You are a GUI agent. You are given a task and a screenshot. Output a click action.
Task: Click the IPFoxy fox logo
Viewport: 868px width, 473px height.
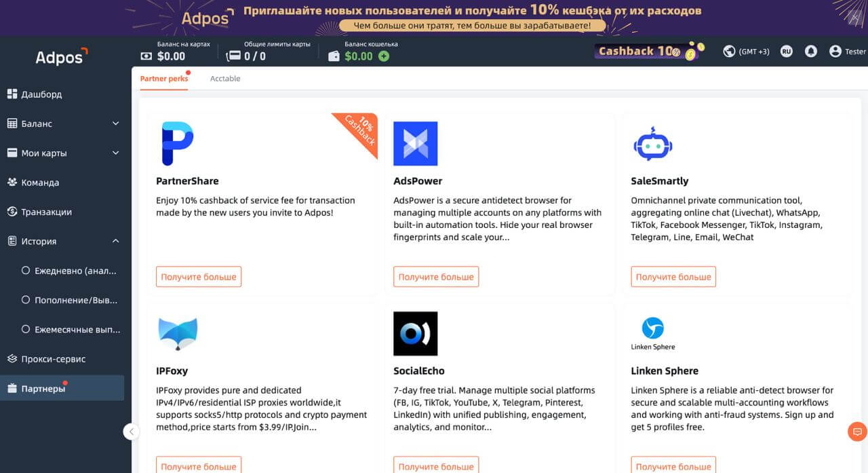[178, 333]
